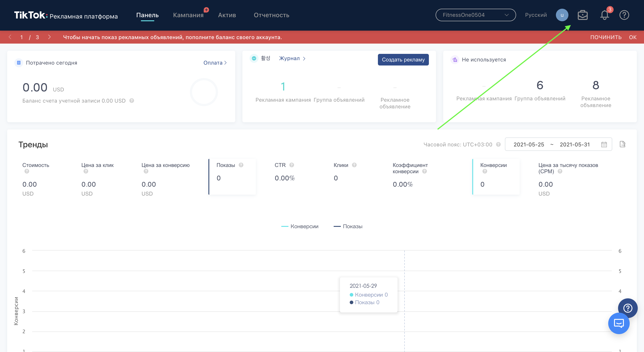Open the Отчетность tab
This screenshot has height=352, width=644.
pyautogui.click(x=271, y=15)
